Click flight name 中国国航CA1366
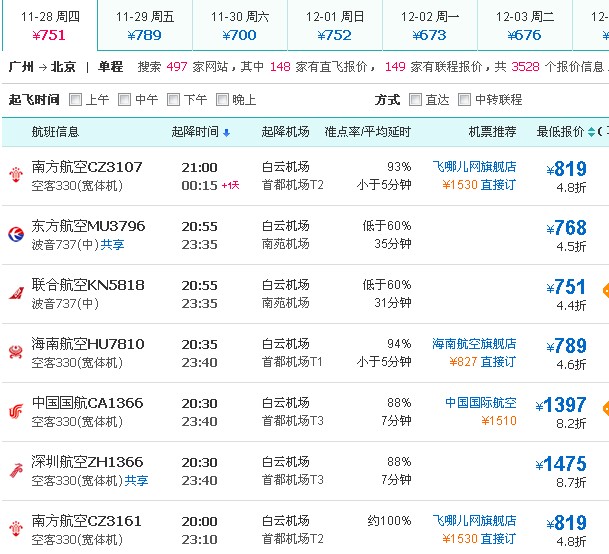The width and height of the screenshot is (609, 554). [x=87, y=403]
